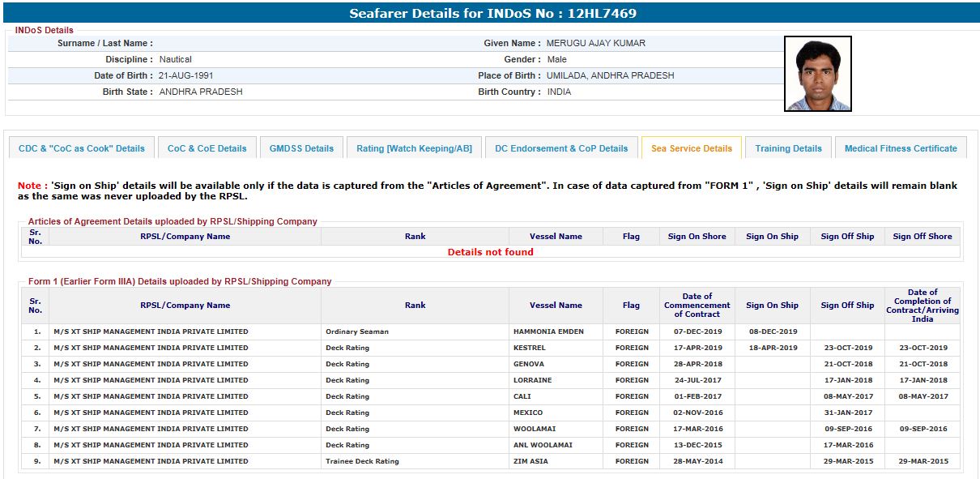Screen dimensions: 980x479
Task: Click the Seafarer Details page header banner
Action: click(490, 14)
